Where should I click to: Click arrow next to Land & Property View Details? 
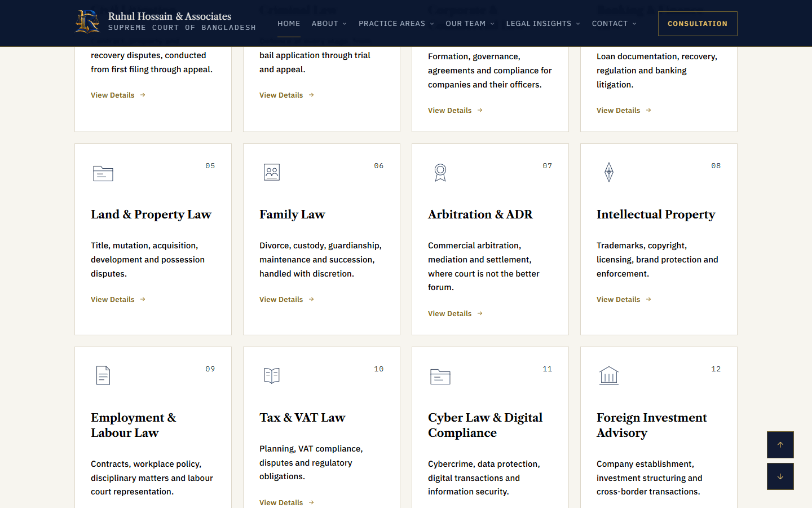coord(143,299)
